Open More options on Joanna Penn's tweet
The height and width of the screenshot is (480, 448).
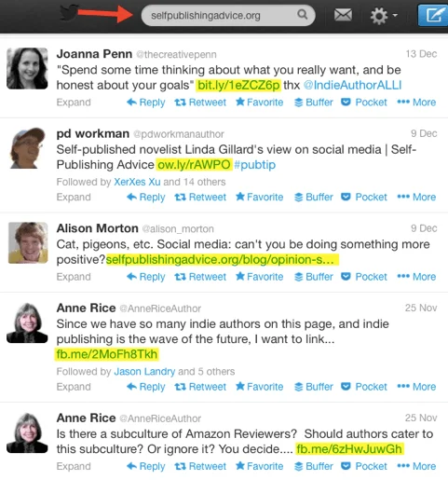click(x=416, y=103)
